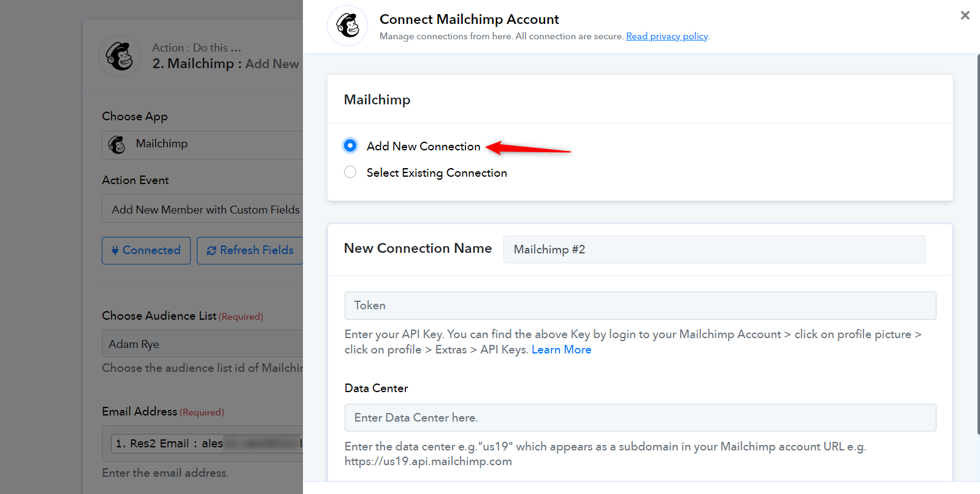Follow the Learn More link for API keys
This screenshot has width=980, height=494.
(561, 350)
